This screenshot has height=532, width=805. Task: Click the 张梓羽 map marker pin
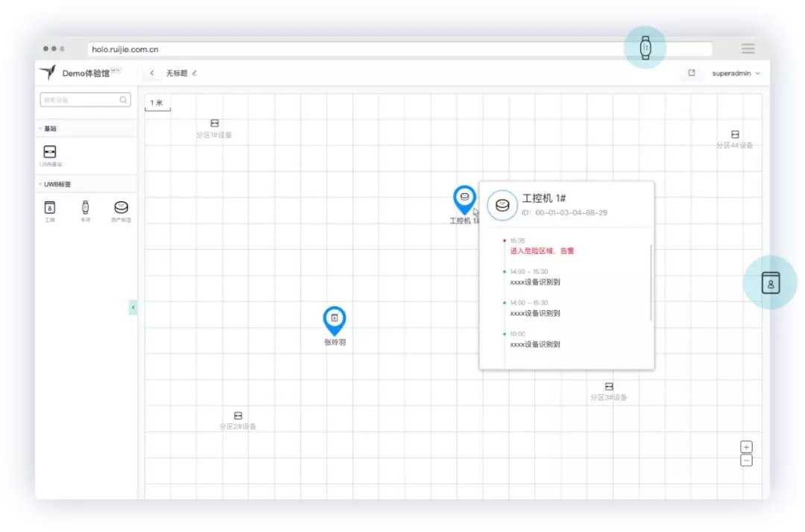coord(335,319)
